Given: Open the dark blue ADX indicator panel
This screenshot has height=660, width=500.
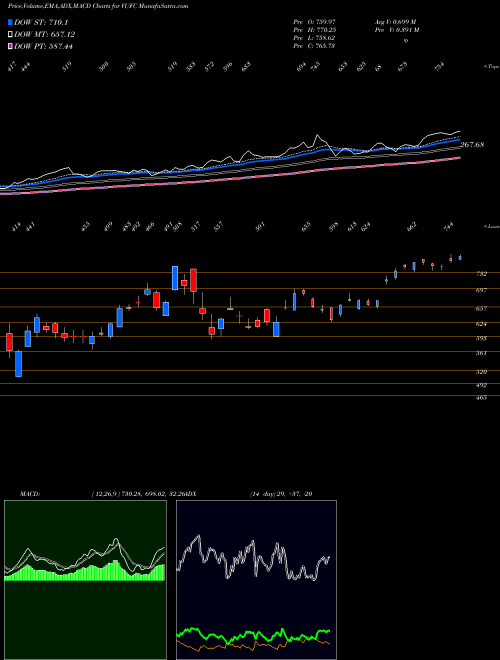Looking at the screenshot, I should [256, 580].
